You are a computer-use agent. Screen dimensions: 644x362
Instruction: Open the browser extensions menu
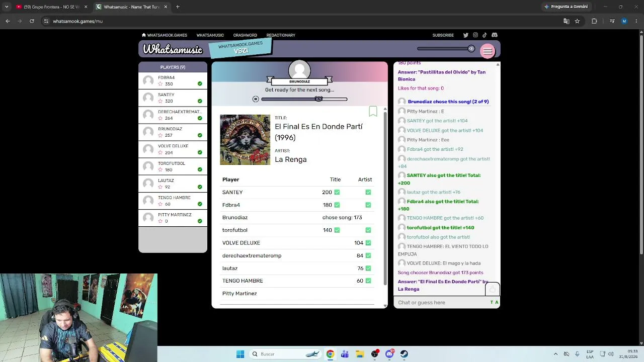[594, 21]
